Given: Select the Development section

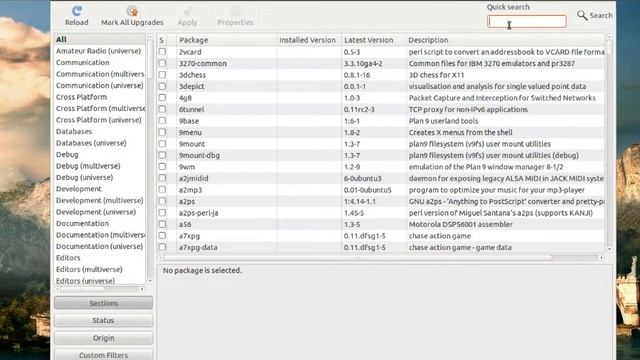Looking at the screenshot, I should tap(79, 189).
